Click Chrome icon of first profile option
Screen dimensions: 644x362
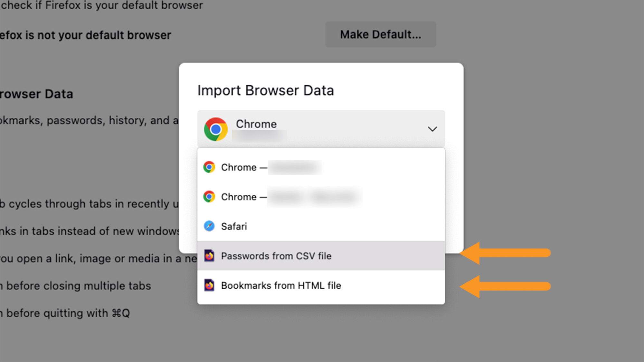coord(209,167)
